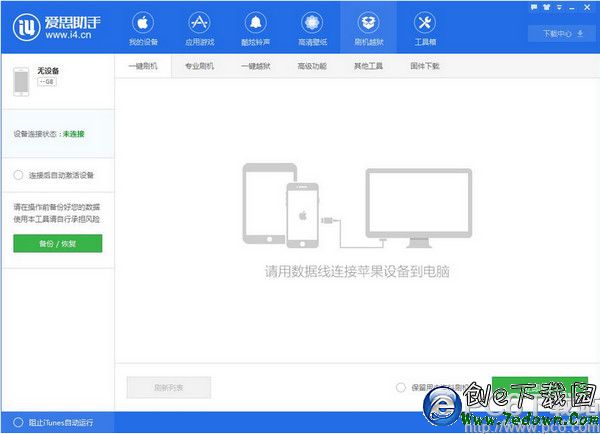Click the 未连接 connection status text

pos(73,134)
